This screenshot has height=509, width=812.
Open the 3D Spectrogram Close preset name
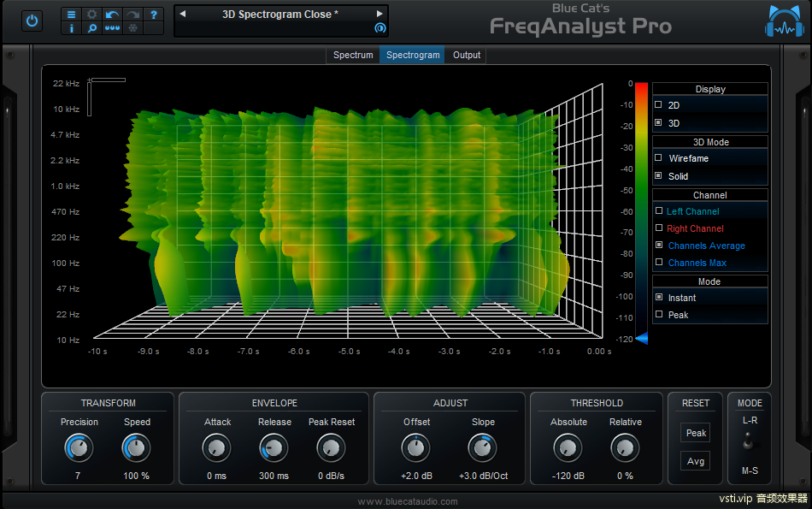click(x=280, y=15)
